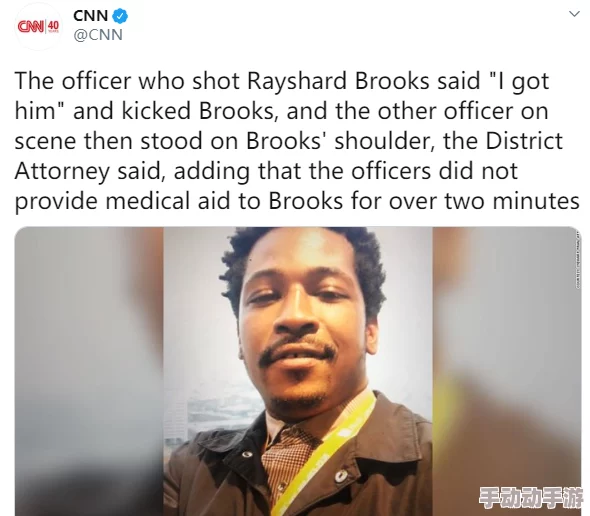Click the phrase "officers did not" in the tweet
Screen dimensions: 590x516
[x=434, y=171]
